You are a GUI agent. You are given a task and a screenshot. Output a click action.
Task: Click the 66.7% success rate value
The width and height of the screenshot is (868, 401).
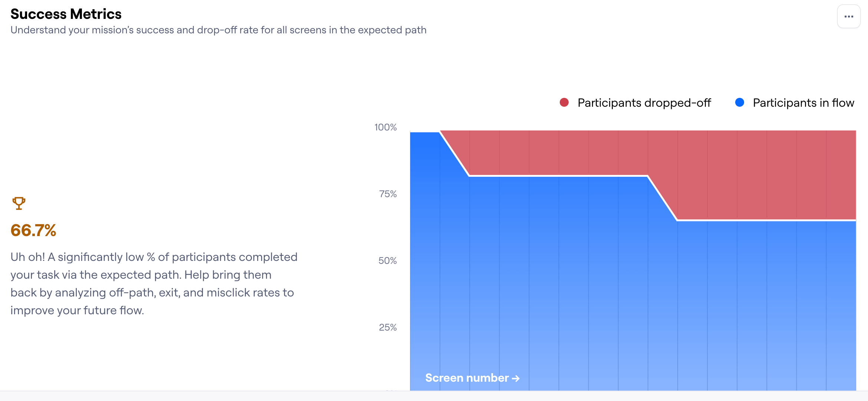point(33,230)
